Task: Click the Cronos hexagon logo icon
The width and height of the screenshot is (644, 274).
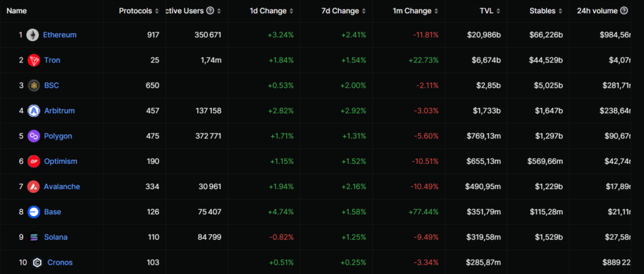Action: (37, 263)
